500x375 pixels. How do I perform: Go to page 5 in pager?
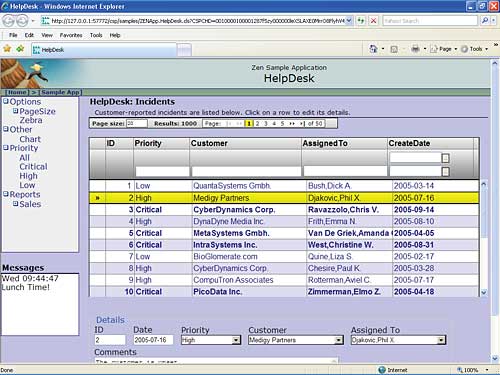coord(282,124)
